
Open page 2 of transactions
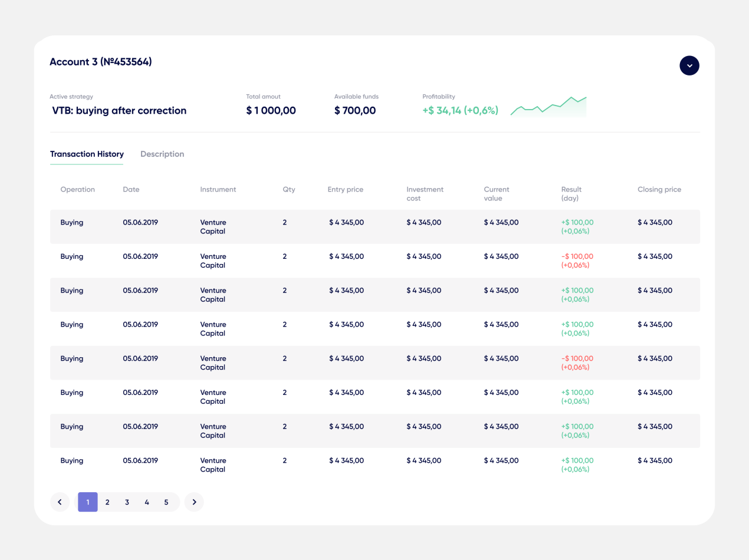click(107, 502)
